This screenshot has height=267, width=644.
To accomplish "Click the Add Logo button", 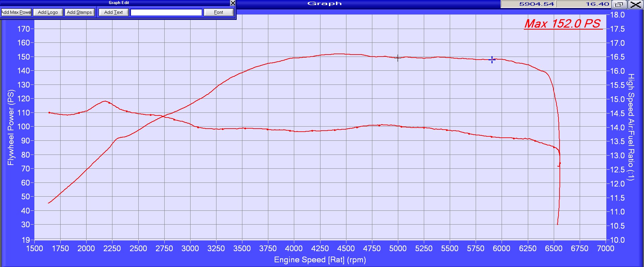I will coord(48,12).
